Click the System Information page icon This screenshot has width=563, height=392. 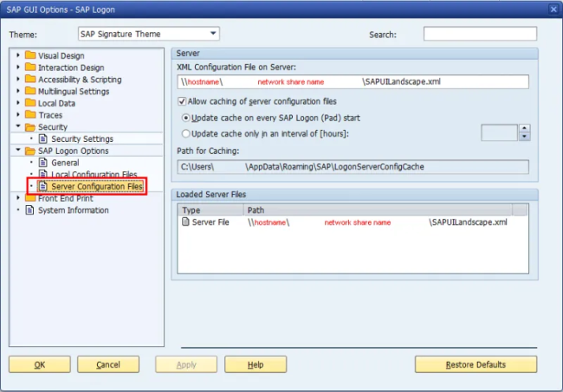pos(29,209)
